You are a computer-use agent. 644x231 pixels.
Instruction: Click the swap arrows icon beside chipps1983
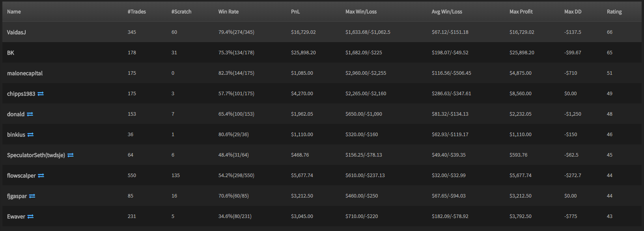click(x=41, y=94)
